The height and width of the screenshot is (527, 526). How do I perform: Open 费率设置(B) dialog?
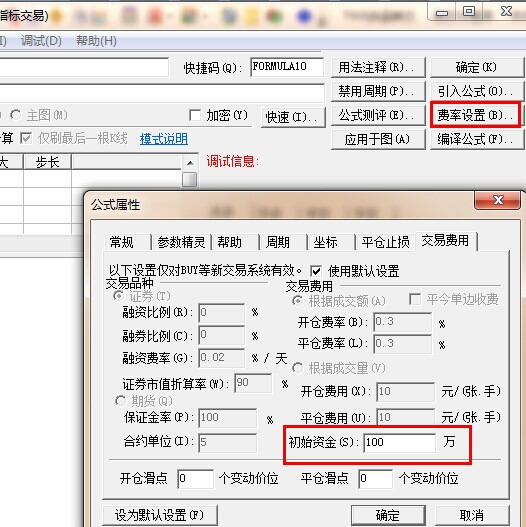(x=476, y=115)
